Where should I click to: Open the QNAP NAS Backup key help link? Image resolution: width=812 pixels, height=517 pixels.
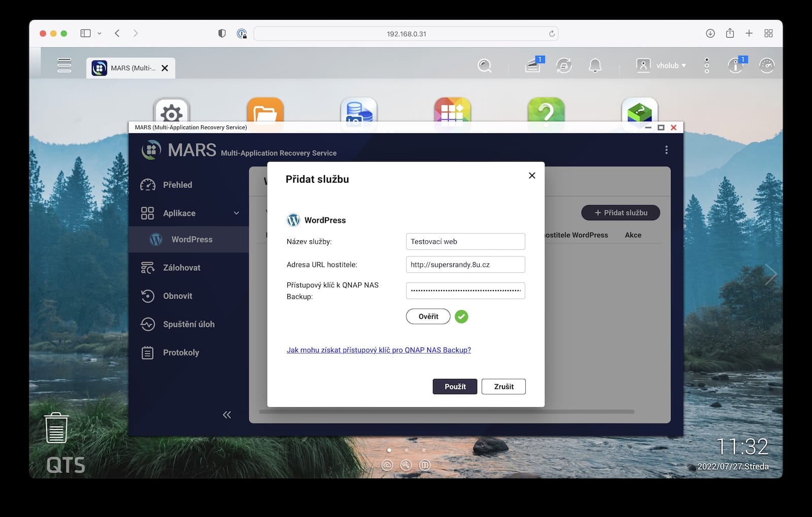point(379,350)
